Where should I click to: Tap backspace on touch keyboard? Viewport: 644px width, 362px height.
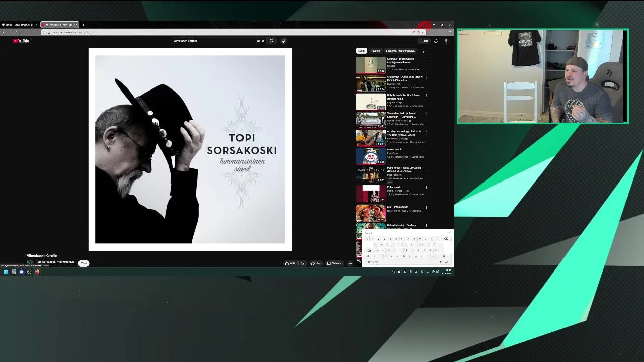click(x=446, y=239)
